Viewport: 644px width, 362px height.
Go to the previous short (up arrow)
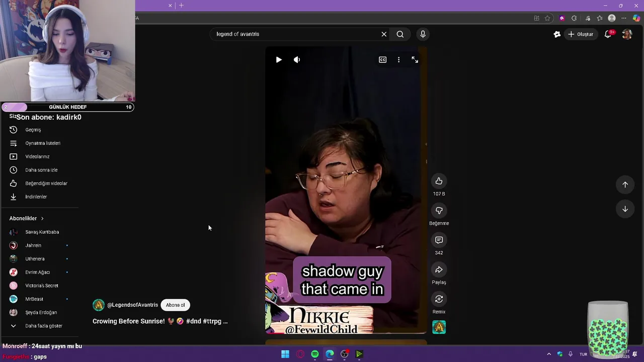coord(625,185)
